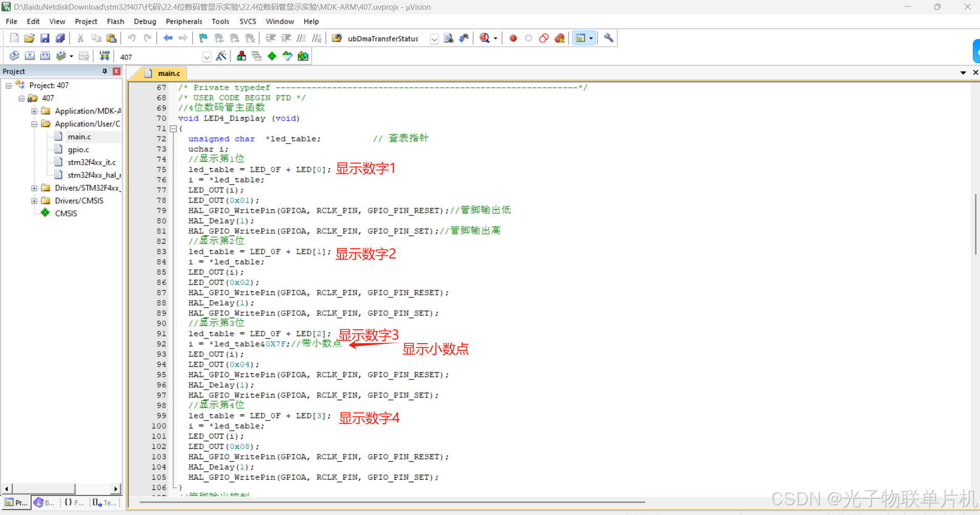This screenshot has width=980, height=515.
Task: Open Configuration with the wrench icon
Action: pos(608,38)
